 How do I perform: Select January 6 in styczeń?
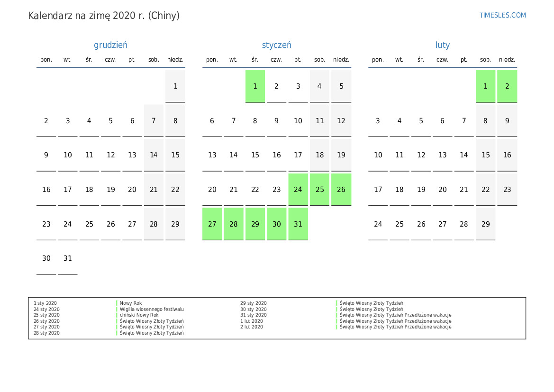(212, 121)
